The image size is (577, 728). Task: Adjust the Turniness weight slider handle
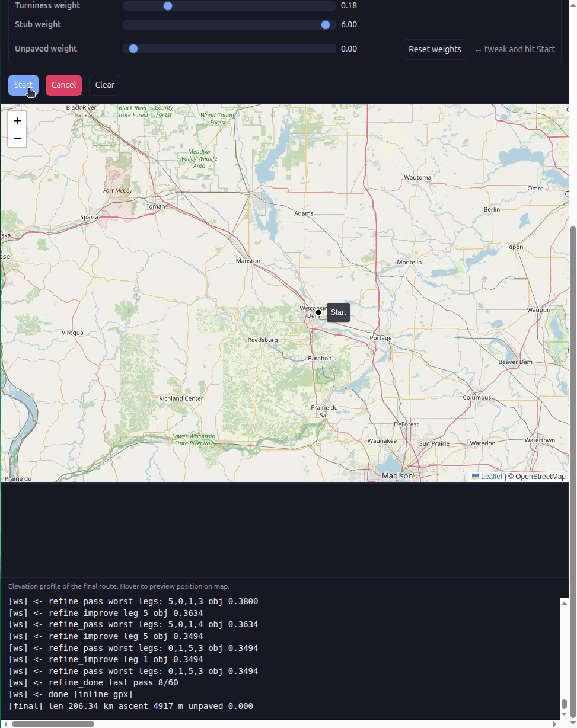click(x=168, y=6)
